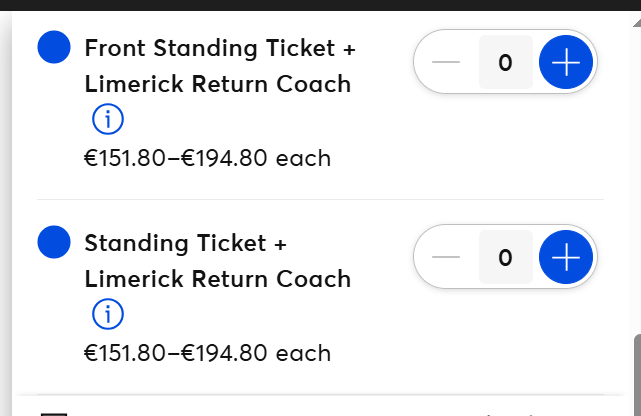Click Standing Ticket quantity field showing 0

click(506, 257)
